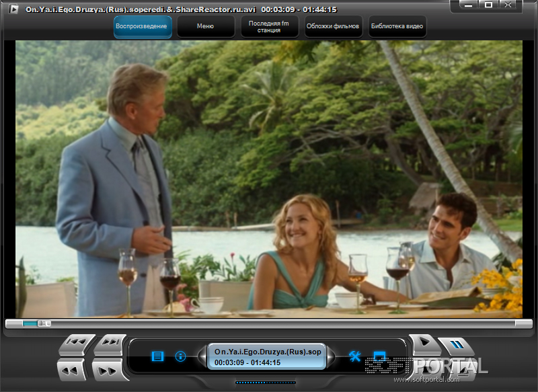
Task: Open the Меню tab
Action: click(206, 26)
